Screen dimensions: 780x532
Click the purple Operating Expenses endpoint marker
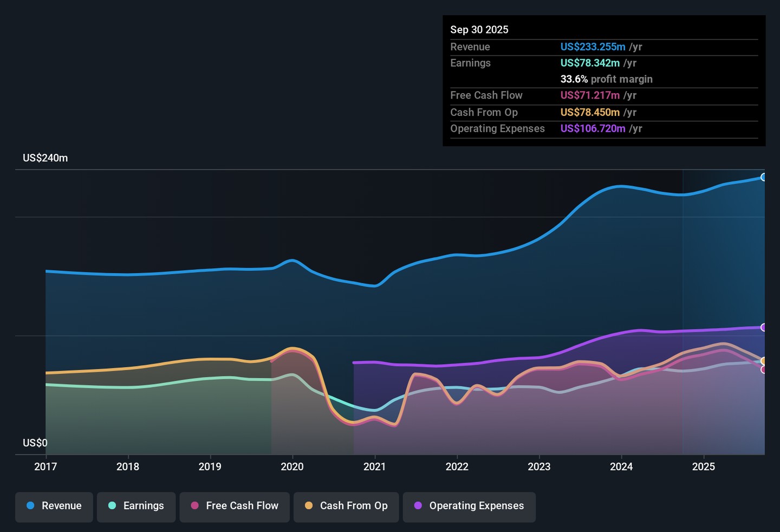click(764, 327)
